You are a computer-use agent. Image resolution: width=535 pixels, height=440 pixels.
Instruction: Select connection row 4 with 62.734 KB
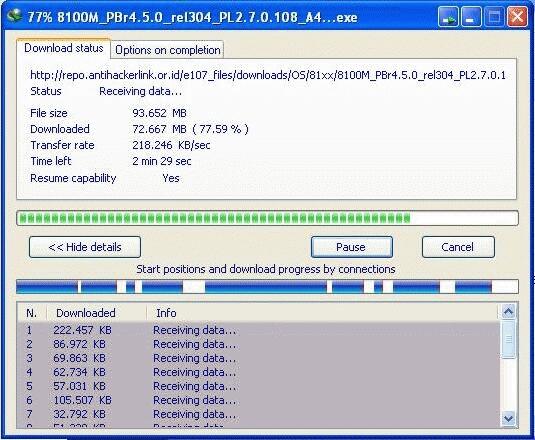[x=258, y=372]
